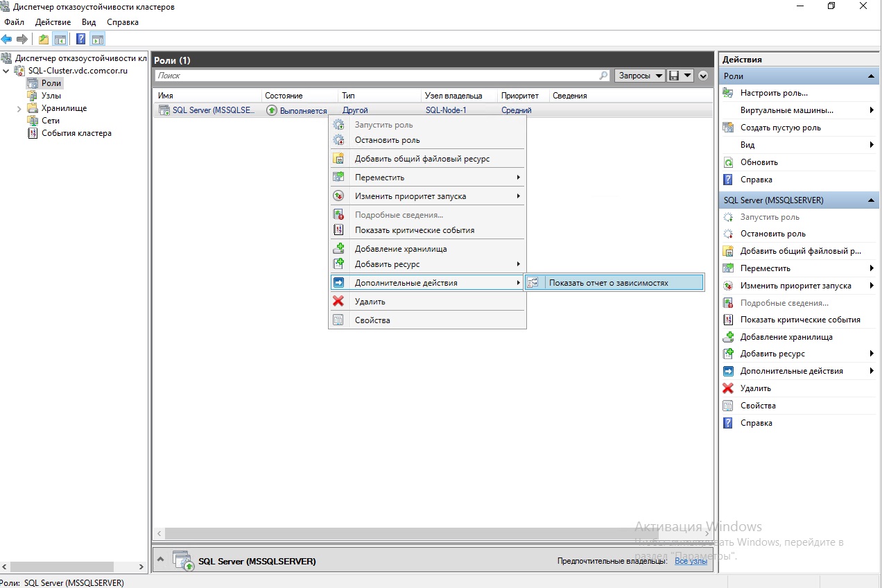Choose Add resource in context menu
The height and width of the screenshot is (588, 882).
427,264
